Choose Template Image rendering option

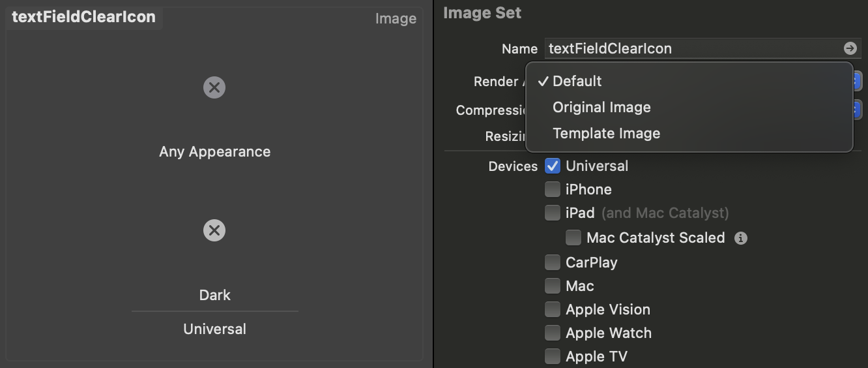pos(606,133)
